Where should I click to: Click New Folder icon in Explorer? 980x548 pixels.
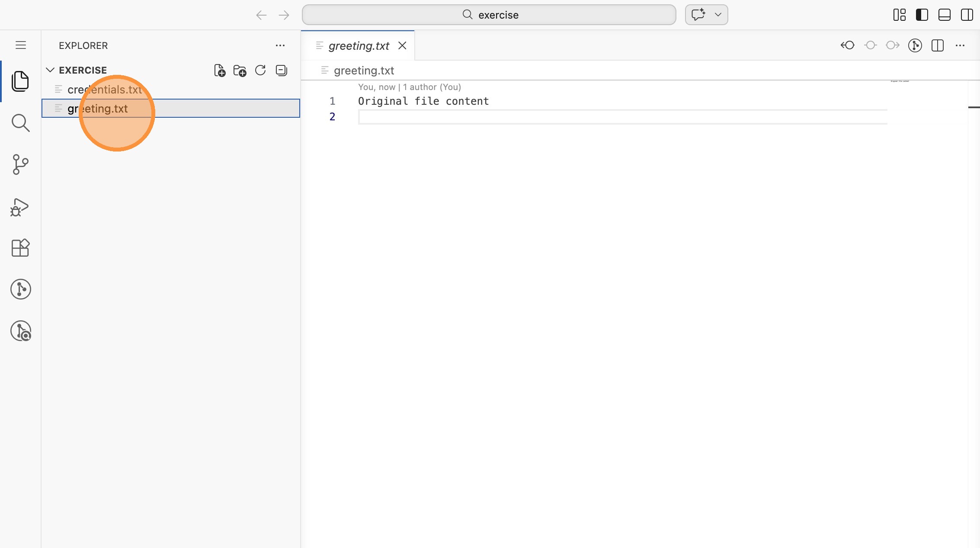pyautogui.click(x=240, y=71)
